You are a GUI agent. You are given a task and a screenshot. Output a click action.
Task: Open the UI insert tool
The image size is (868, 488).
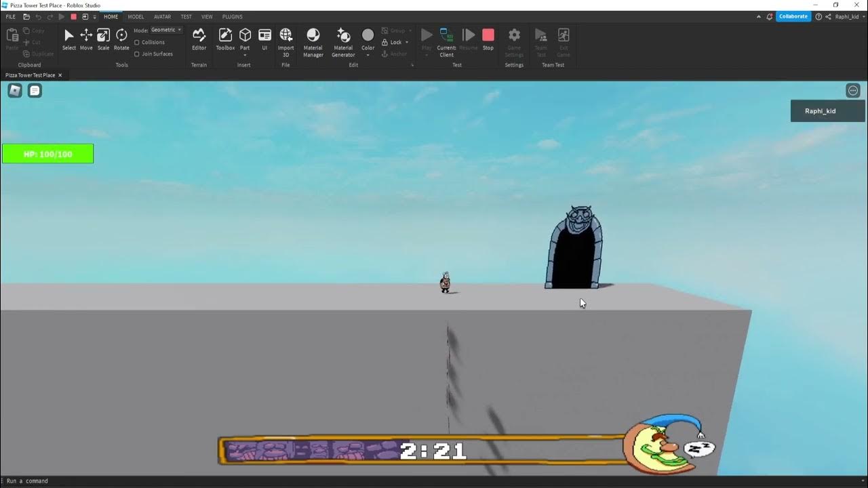264,39
